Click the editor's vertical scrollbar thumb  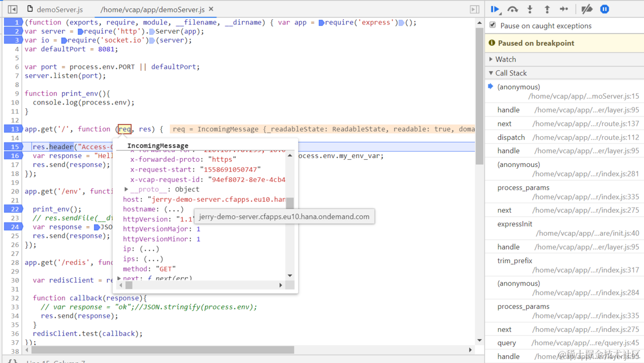[479, 96]
